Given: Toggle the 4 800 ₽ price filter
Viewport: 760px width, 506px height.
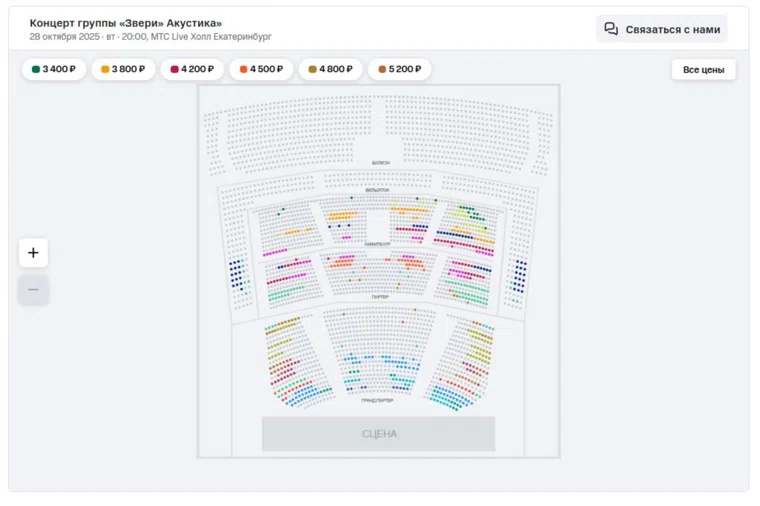Looking at the screenshot, I should click(x=330, y=69).
